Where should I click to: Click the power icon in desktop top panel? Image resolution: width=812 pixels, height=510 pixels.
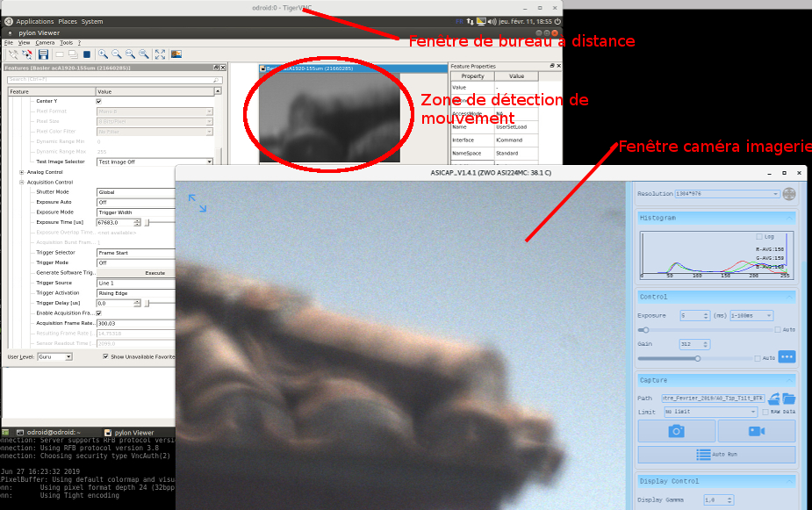557,22
